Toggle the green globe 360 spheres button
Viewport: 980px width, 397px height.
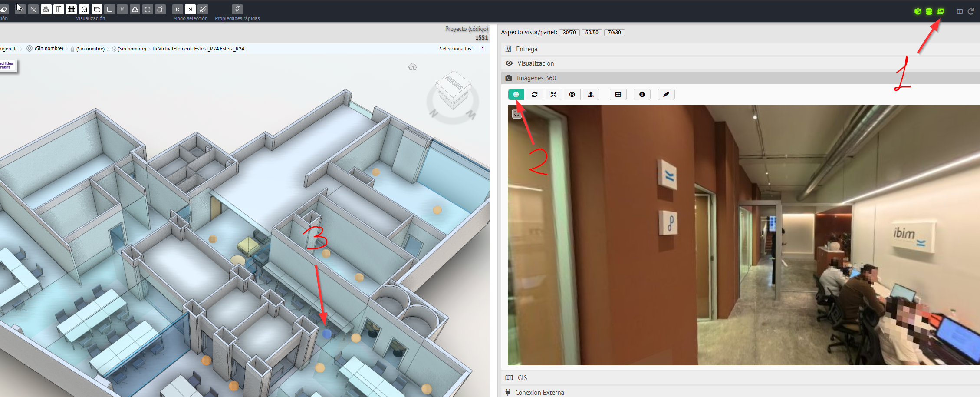pos(516,94)
